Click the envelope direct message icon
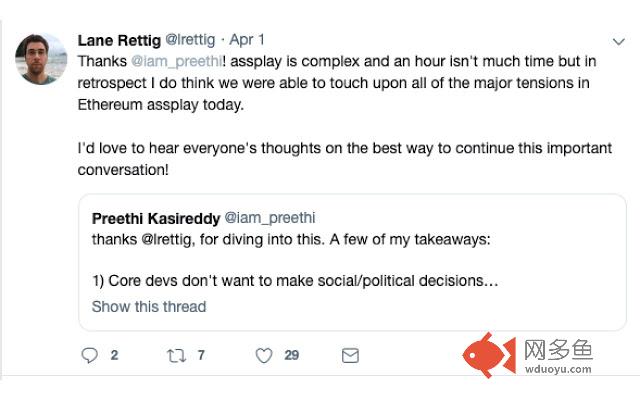 point(350,355)
